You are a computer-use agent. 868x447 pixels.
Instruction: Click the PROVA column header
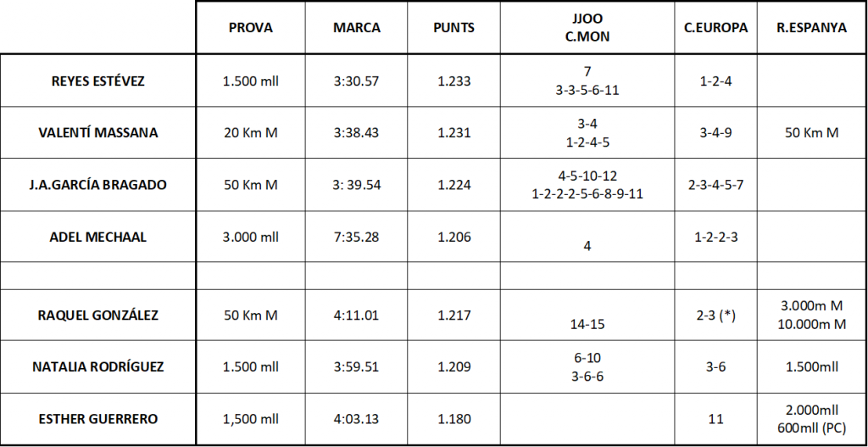point(251,28)
